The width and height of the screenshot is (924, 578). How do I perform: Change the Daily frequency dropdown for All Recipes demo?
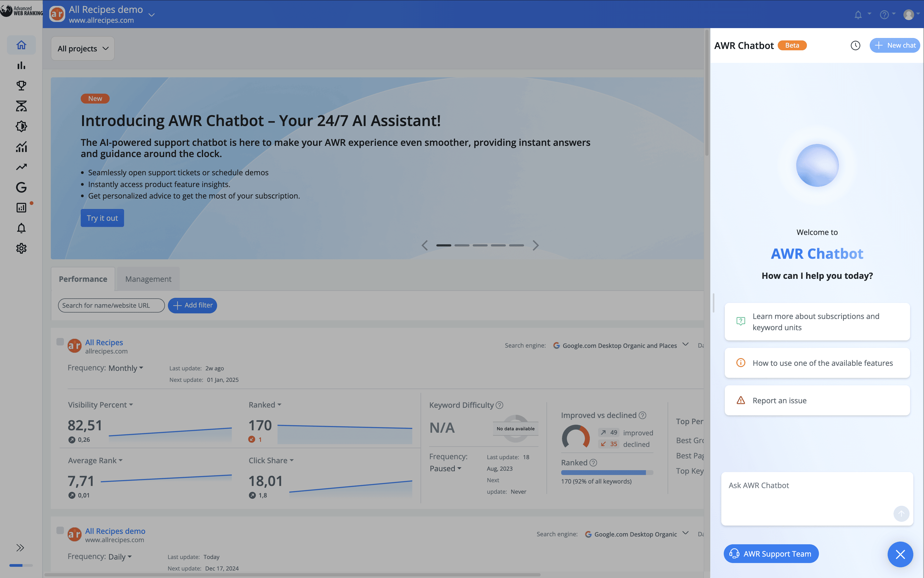pyautogui.click(x=120, y=557)
